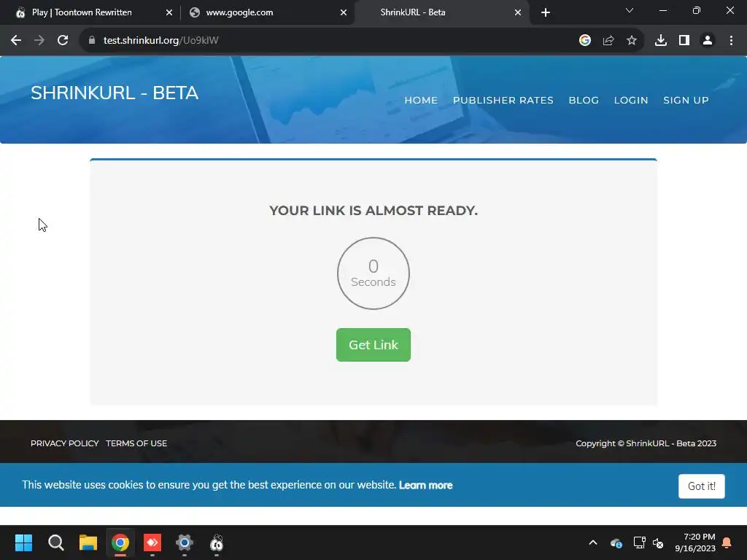
Task: Open the TERMS OF USE link
Action: click(x=136, y=443)
